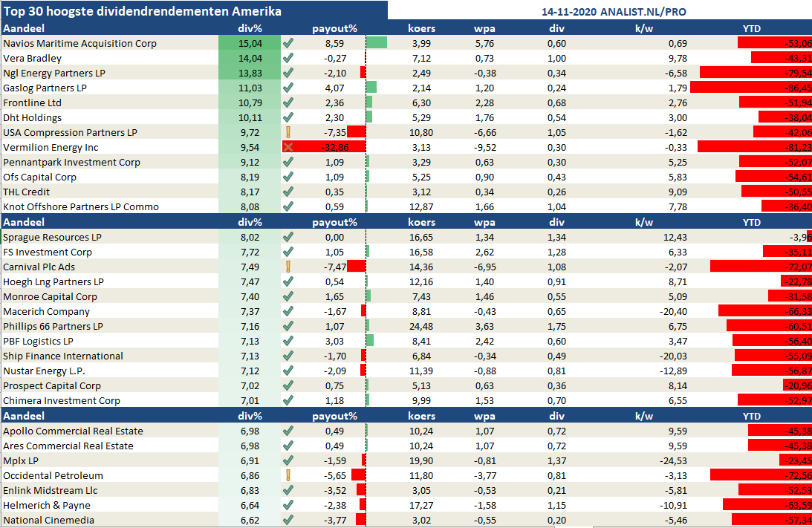Click the green check for FS Investment Corp
The image size is (812, 528).
click(288, 252)
